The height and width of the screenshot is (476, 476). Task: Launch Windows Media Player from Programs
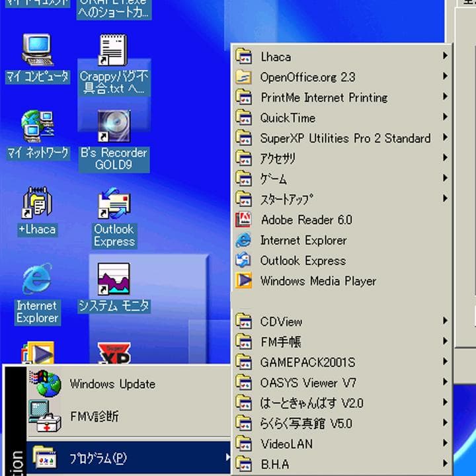[x=342, y=280]
